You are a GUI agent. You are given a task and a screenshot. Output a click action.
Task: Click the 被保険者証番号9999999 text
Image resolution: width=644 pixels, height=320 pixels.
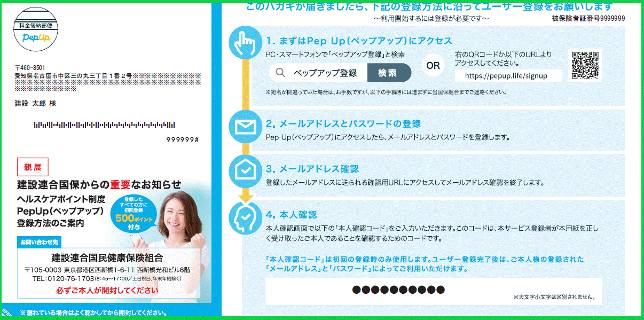click(x=588, y=18)
